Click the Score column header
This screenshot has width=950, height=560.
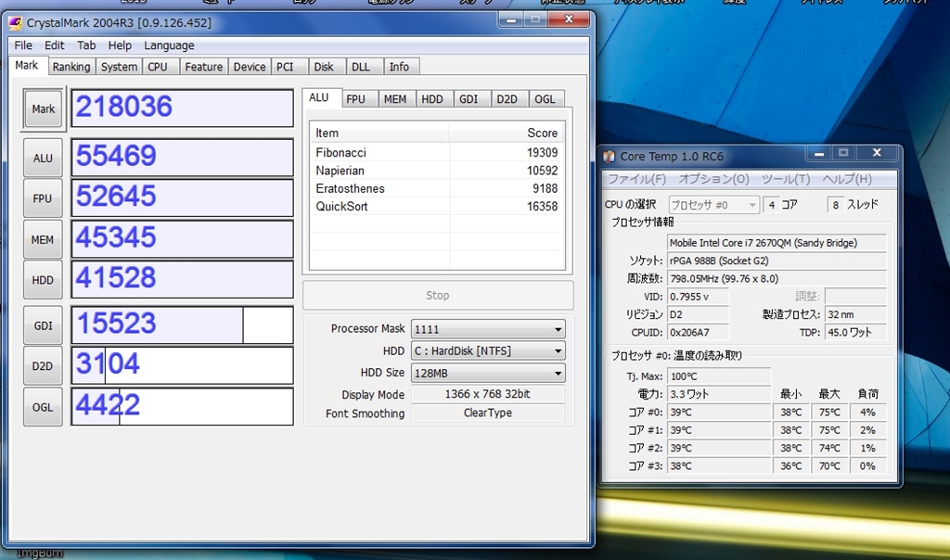[x=507, y=134]
